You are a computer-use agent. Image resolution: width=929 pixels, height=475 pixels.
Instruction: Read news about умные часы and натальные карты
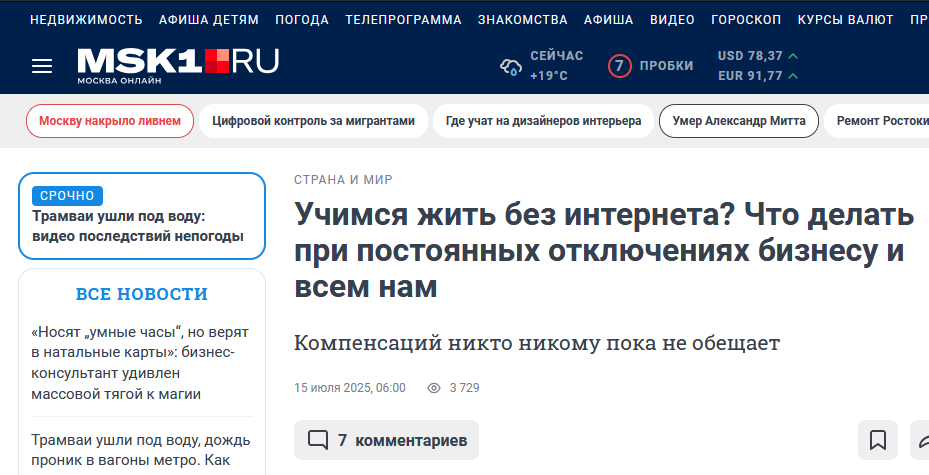(141, 363)
